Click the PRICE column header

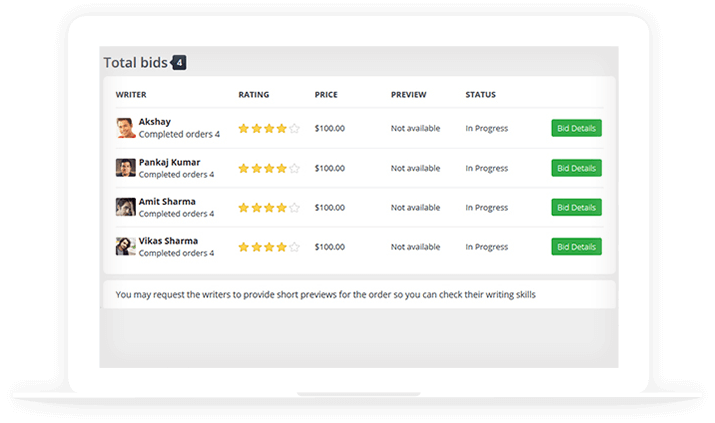pos(326,95)
